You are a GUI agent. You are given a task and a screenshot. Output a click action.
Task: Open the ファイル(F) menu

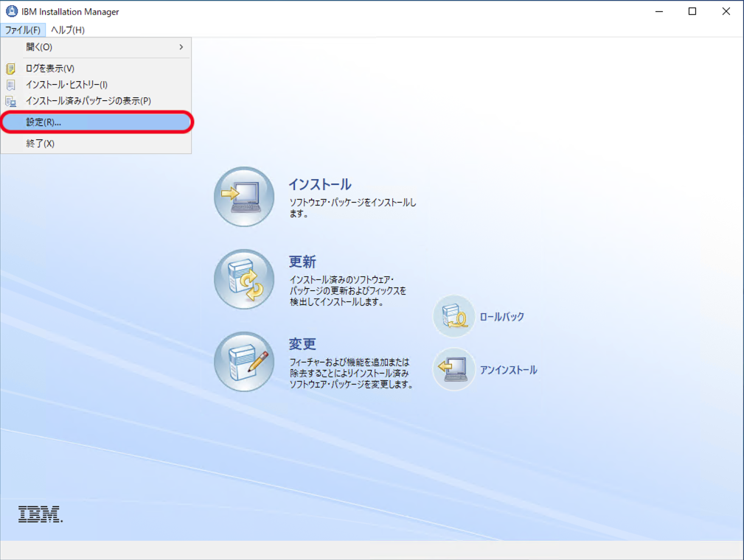23,30
